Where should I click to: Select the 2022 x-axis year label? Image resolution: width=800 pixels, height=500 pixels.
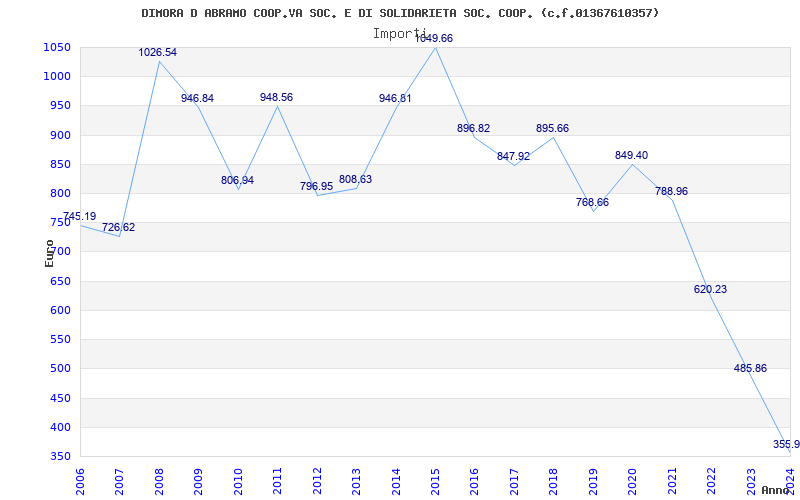[711, 482]
